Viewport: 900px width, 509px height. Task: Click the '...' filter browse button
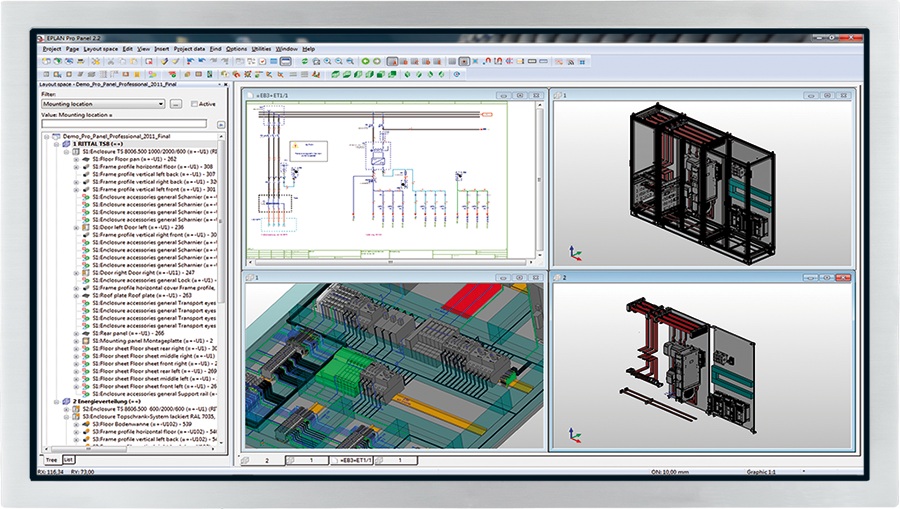[x=176, y=104]
